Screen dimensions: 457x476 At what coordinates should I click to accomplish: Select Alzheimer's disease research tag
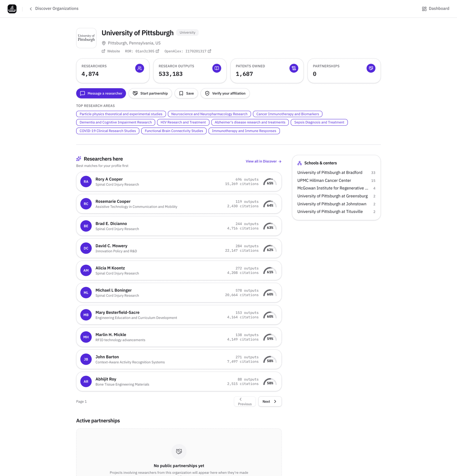coord(250,122)
